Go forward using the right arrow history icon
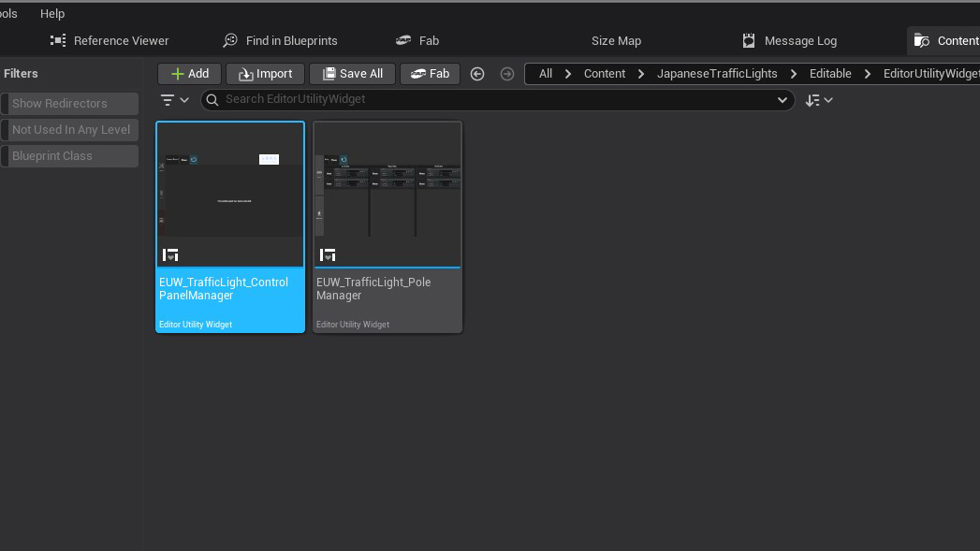Screen dimensions: 980x551 click(507, 74)
